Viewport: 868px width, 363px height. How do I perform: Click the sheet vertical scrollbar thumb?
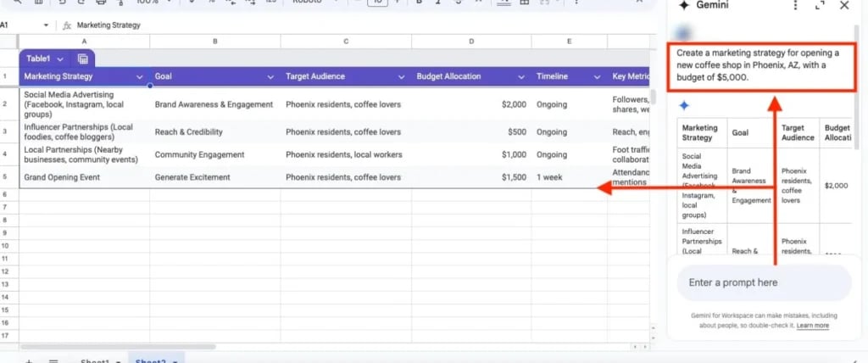[x=653, y=97]
